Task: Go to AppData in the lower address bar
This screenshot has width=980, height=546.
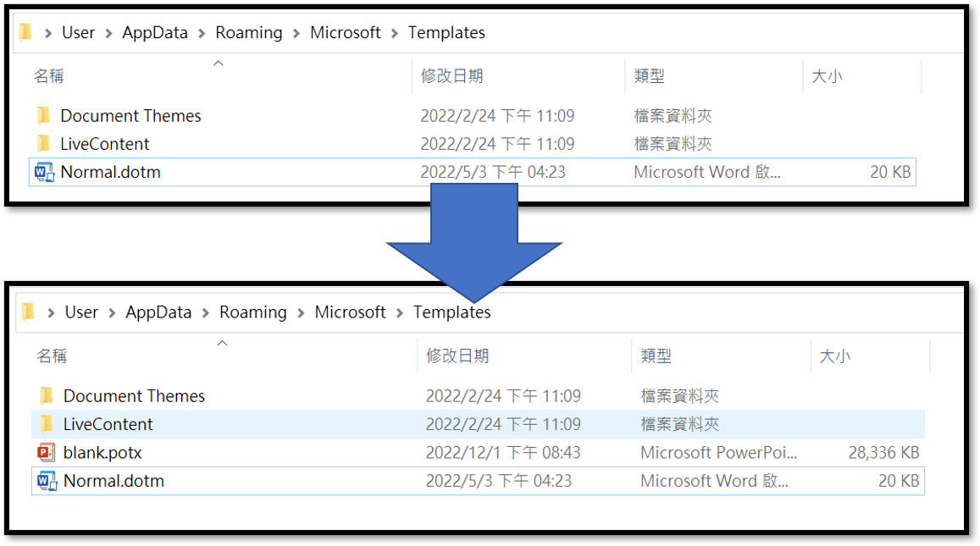Action: pyautogui.click(x=158, y=312)
